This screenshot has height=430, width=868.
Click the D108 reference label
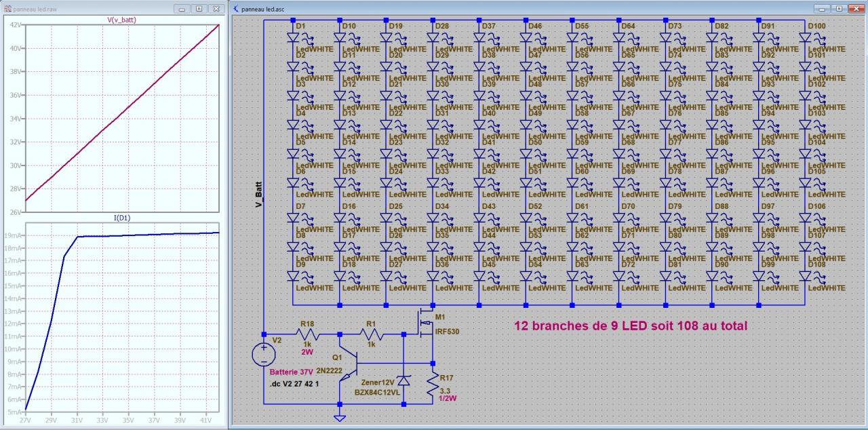click(816, 265)
